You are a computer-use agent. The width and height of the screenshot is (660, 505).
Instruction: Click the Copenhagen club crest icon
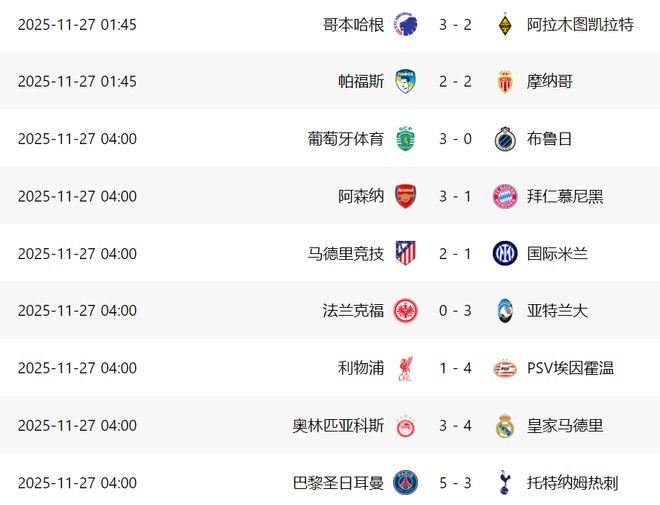[x=405, y=24]
